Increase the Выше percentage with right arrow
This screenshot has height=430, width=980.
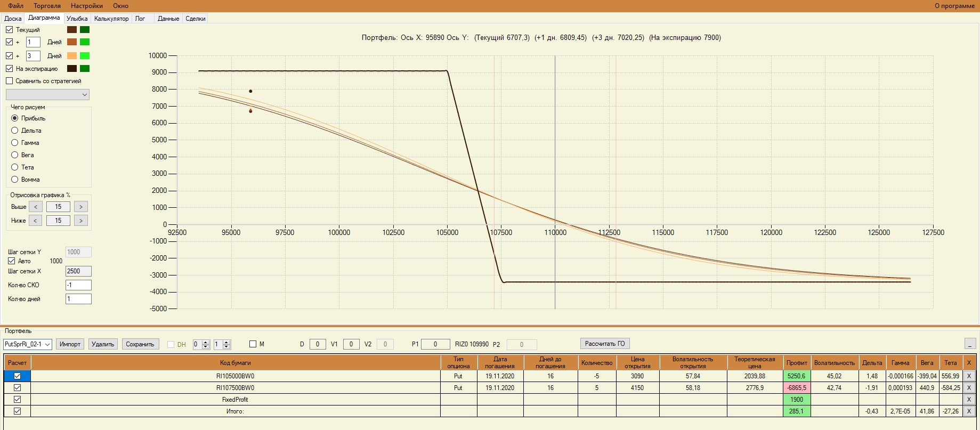click(x=80, y=207)
